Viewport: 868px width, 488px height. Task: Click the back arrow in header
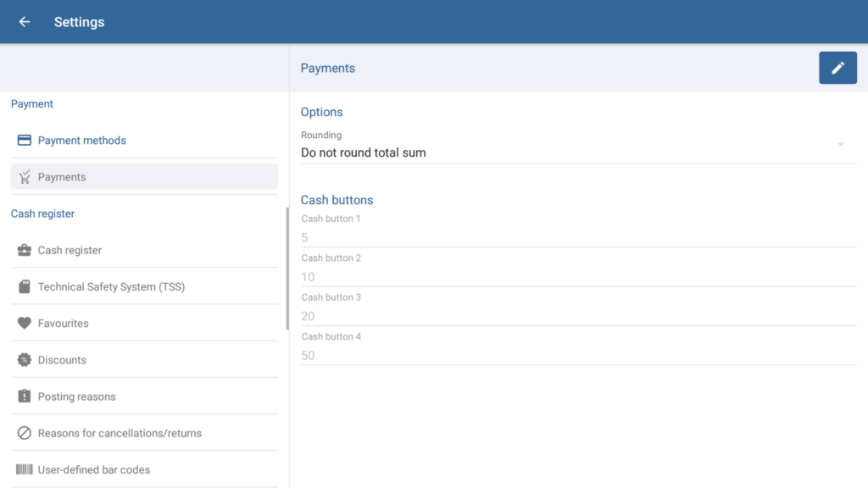click(25, 22)
